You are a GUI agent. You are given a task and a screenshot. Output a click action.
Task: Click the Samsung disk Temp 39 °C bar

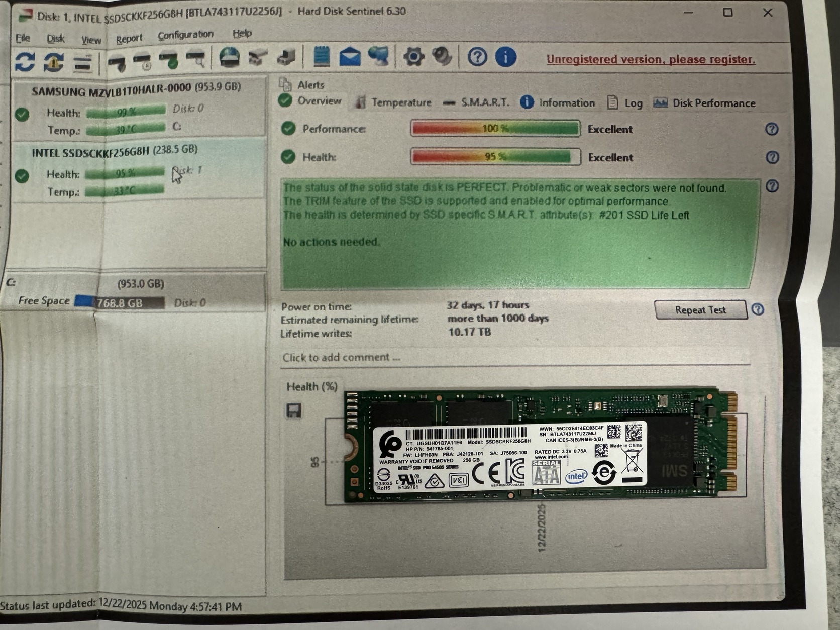tap(126, 129)
